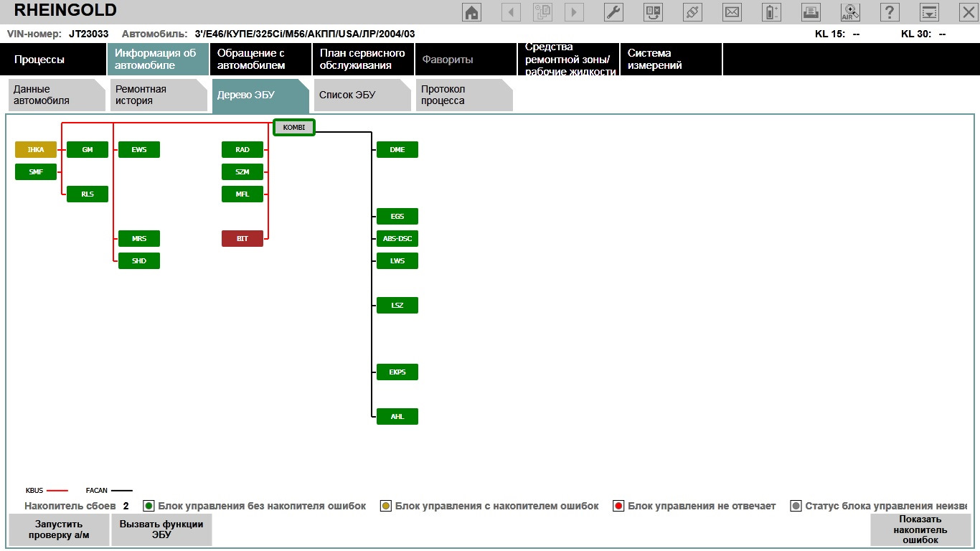This screenshot has width=980, height=551.
Task: Select the SHD control unit node
Action: 139,260
